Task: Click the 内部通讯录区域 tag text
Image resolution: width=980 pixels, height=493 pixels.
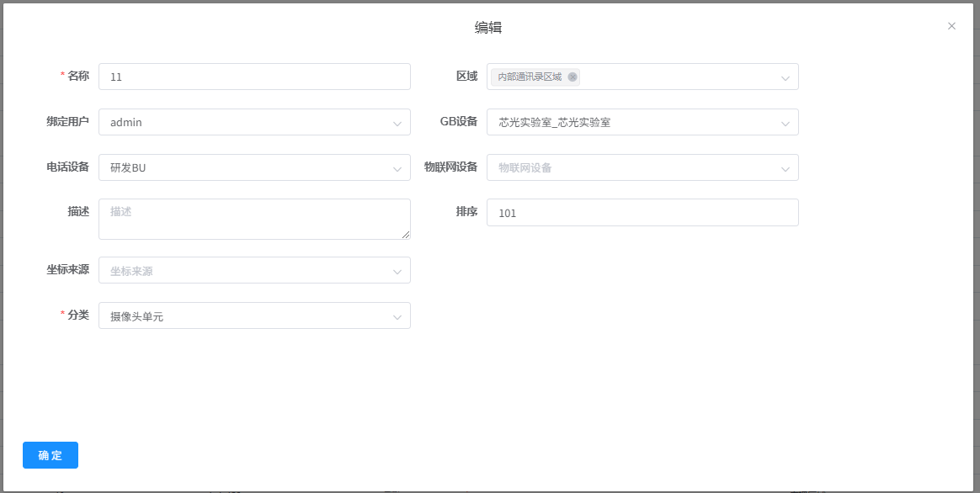Action: pos(529,77)
